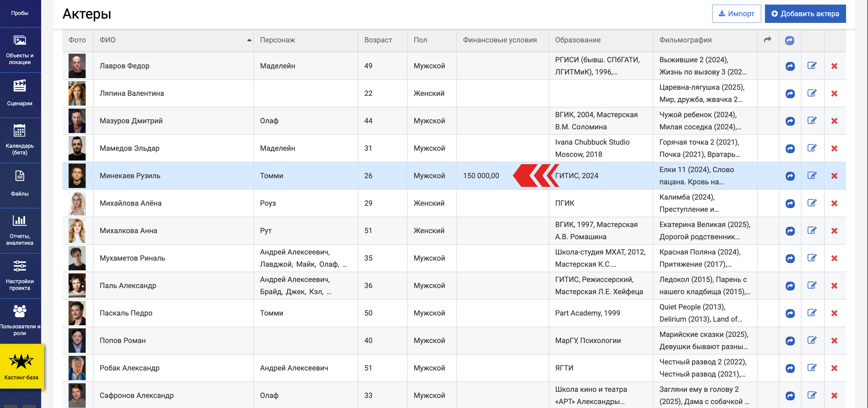Click МарГУ, Психологии education cell

pyautogui.click(x=600, y=341)
